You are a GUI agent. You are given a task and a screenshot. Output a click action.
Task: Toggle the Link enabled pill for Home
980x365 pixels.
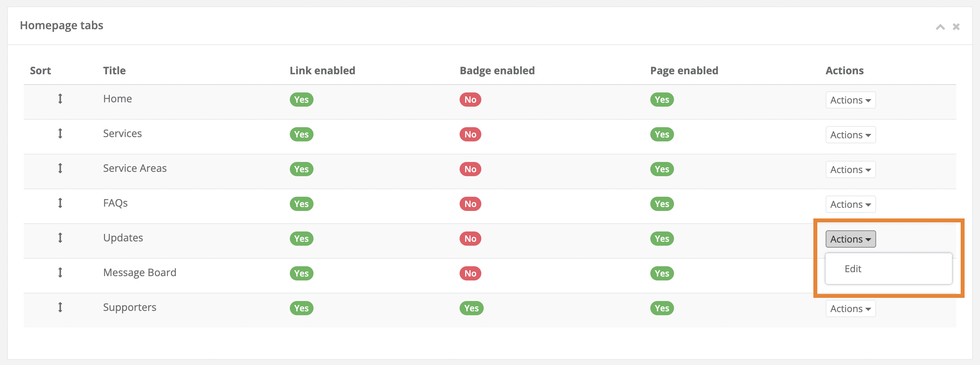(x=301, y=100)
